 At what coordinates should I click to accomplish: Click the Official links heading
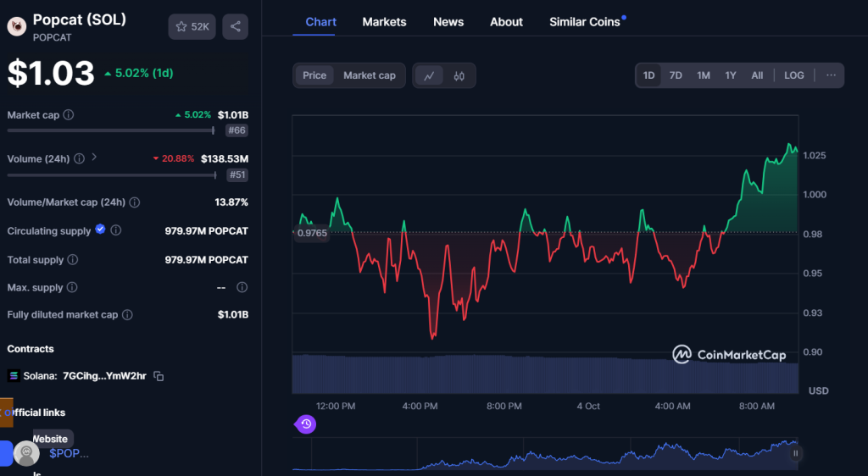[x=36, y=412]
